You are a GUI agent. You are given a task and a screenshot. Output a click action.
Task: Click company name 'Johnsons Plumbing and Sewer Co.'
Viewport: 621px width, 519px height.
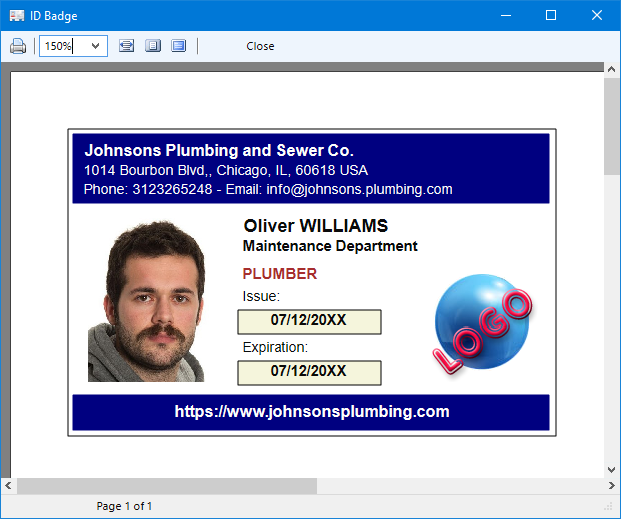click(219, 151)
